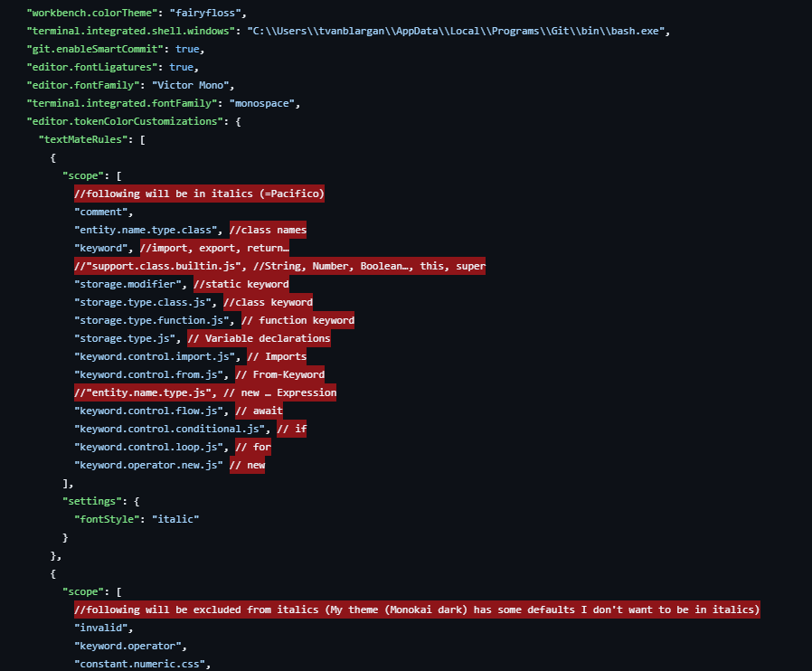Click the "storage.modifier" scope string
The width and height of the screenshot is (812, 671).
click(127, 284)
